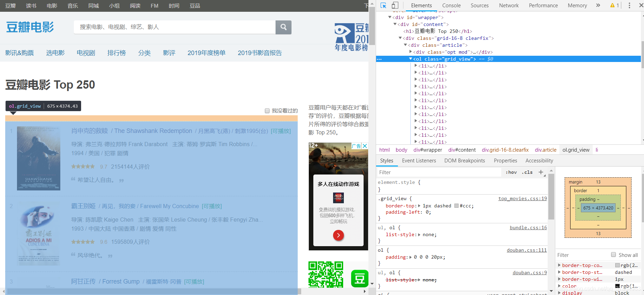Open top_movies.css:19 source link
644x295 pixels.
pyautogui.click(x=522, y=198)
